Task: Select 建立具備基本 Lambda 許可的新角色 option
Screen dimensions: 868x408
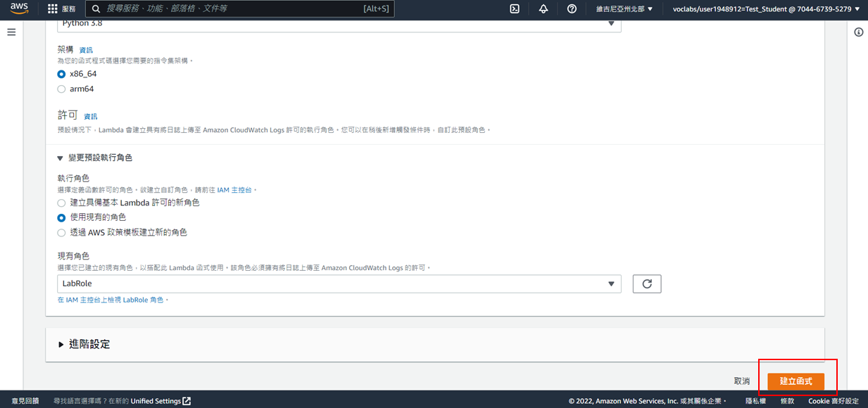Action: (x=62, y=203)
